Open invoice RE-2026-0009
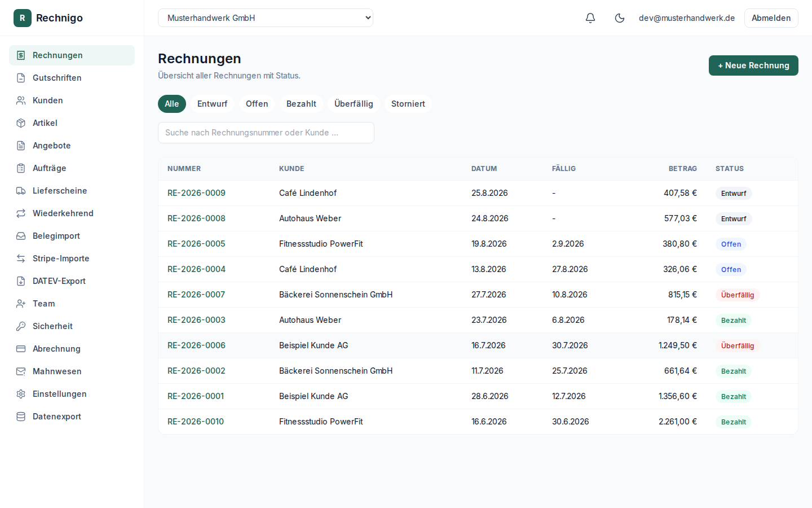The height and width of the screenshot is (508, 812). point(196,193)
